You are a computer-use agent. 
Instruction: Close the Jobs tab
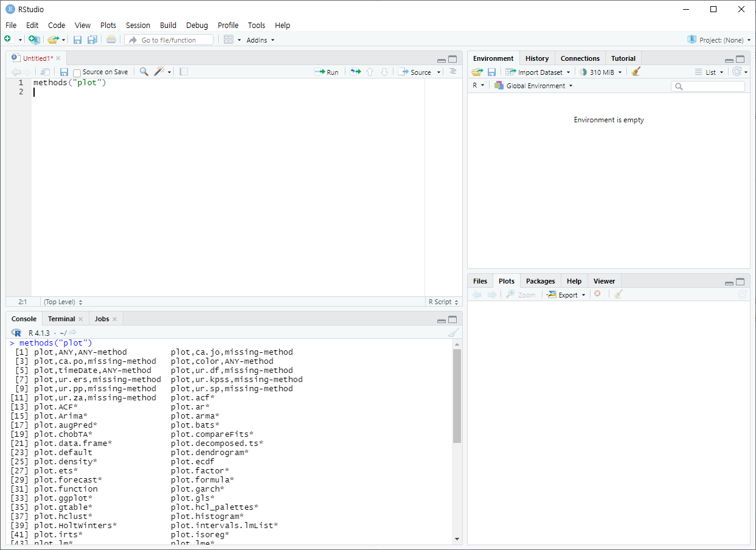click(x=114, y=319)
